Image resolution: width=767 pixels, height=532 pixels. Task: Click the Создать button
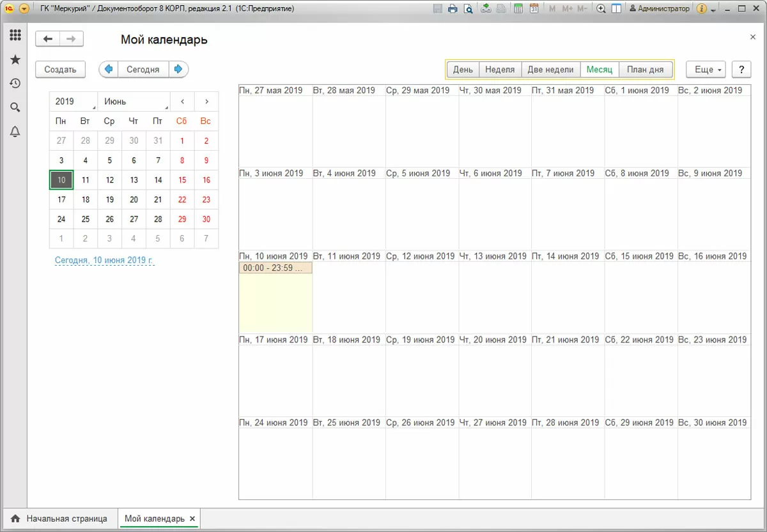pos(61,70)
